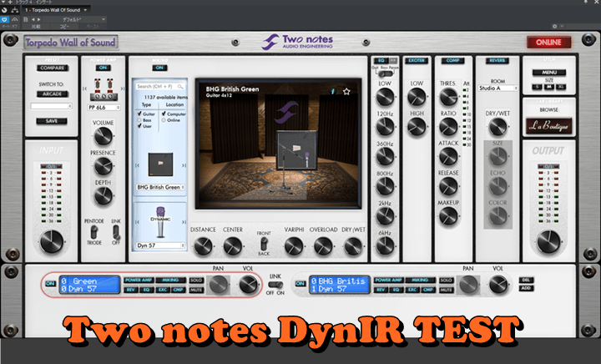Select previous microphone arrow

pos(137,222)
